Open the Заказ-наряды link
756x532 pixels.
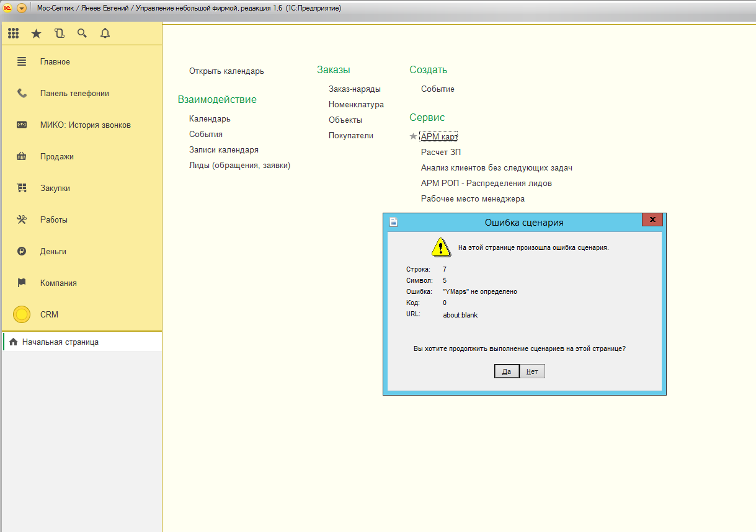354,89
